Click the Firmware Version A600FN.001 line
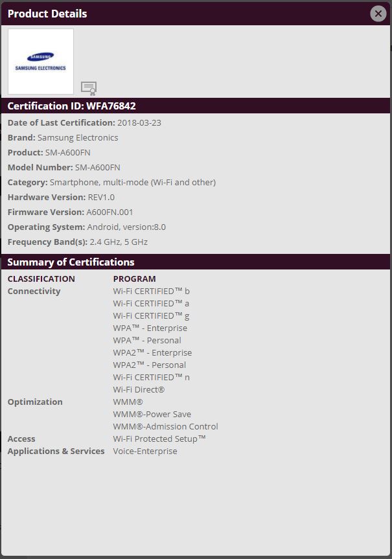Screen dimensions: 392x559 click(70, 212)
